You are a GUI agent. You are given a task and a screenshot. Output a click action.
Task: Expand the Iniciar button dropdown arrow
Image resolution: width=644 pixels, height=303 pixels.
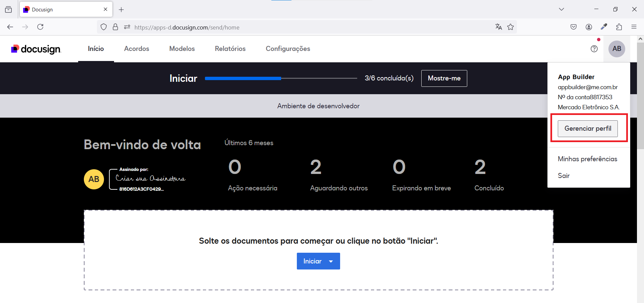tap(331, 261)
